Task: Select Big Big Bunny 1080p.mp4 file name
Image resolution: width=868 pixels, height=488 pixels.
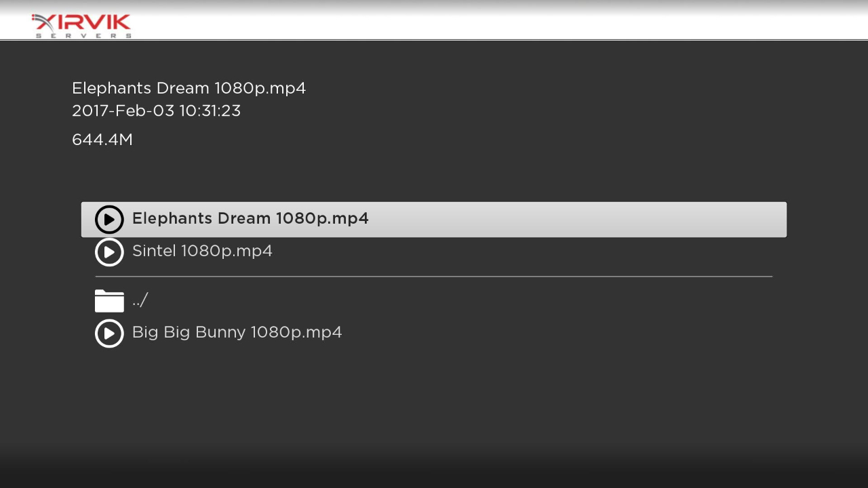Action: pos(237,333)
